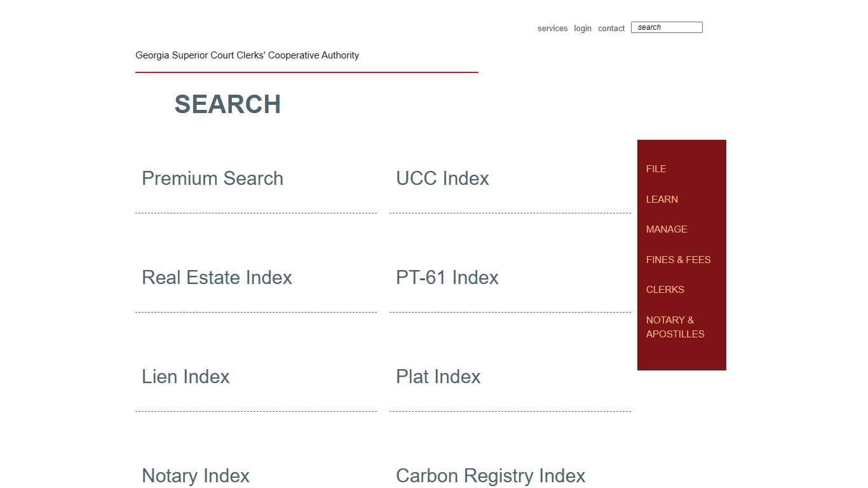Open the CLERKS section
Image resolution: width=868 pixels, height=488 pixels.
665,290
